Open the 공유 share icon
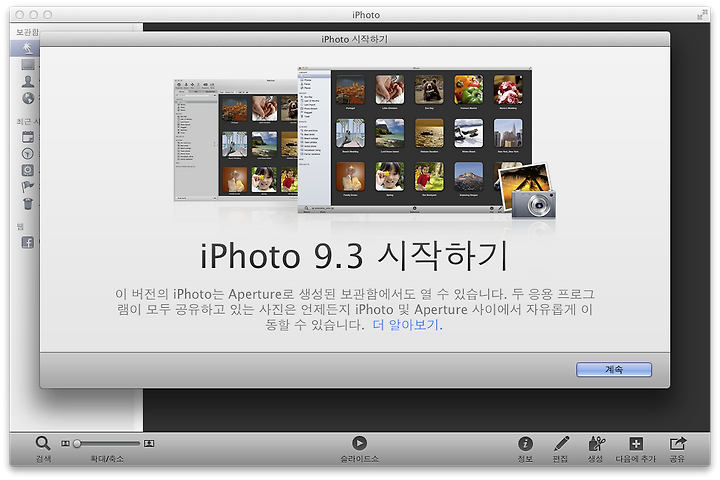The image size is (720, 480). point(677,444)
